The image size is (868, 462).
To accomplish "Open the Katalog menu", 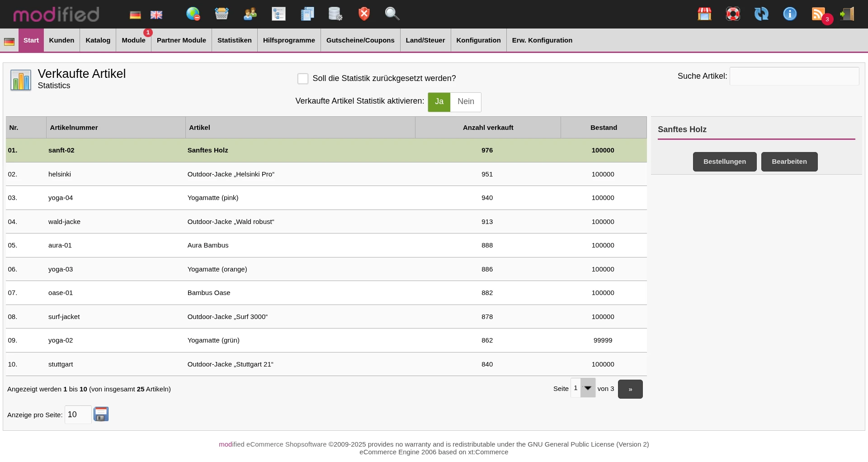I will click(98, 40).
